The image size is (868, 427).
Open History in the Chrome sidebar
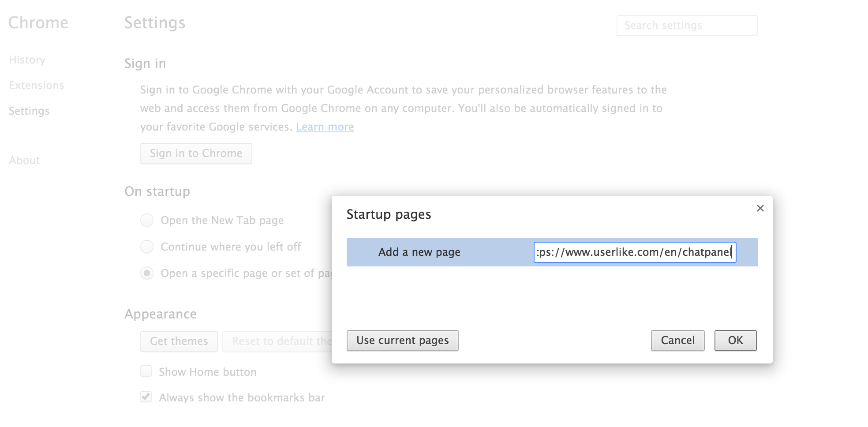pyautogui.click(x=27, y=60)
